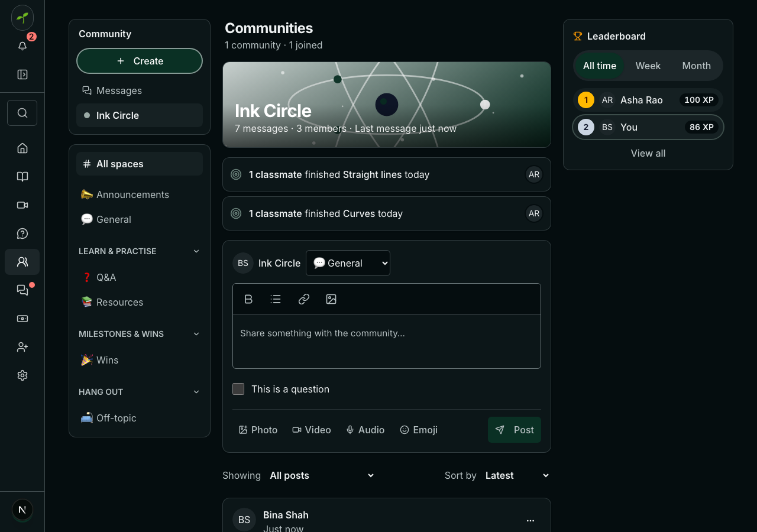Open the post options ellipsis for Bina Shah
The height and width of the screenshot is (532, 757).
pyautogui.click(x=530, y=521)
